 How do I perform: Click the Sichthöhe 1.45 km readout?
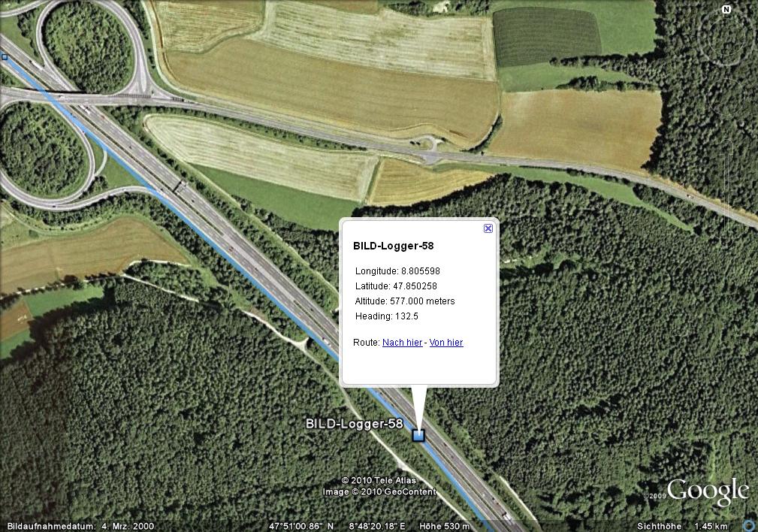point(682,526)
